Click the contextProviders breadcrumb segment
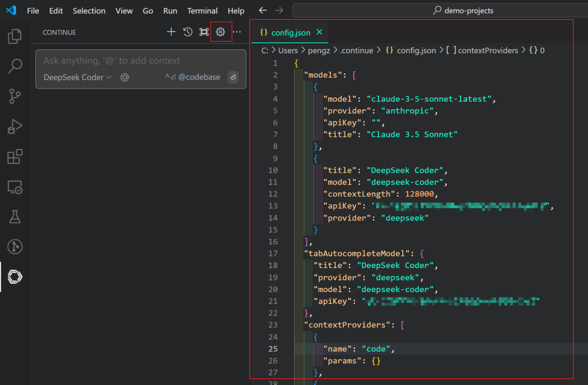The height and width of the screenshot is (385, 588). pos(487,50)
